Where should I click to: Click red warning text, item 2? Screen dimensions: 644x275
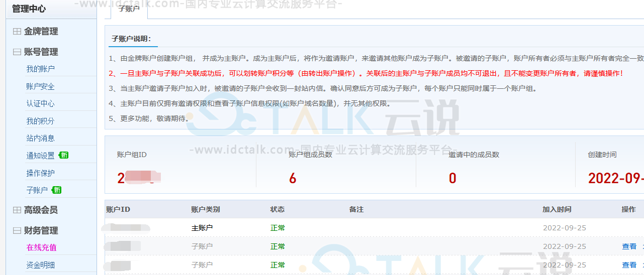(x=366, y=73)
